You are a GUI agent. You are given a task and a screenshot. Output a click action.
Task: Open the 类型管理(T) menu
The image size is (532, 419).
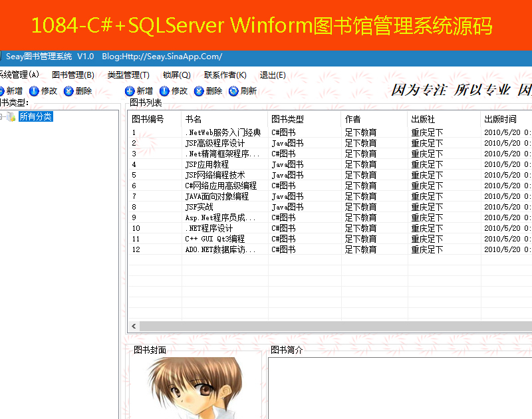pyautogui.click(x=128, y=75)
